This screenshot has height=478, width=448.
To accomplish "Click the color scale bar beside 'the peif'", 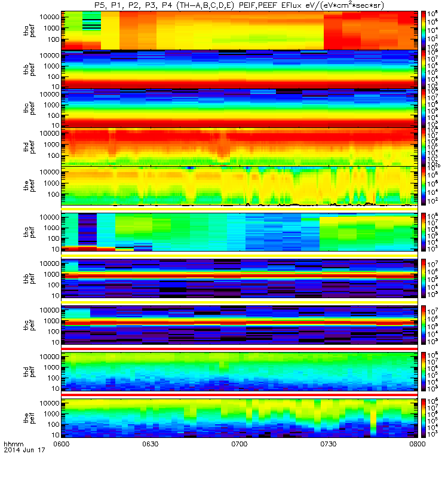I will click(x=424, y=418).
